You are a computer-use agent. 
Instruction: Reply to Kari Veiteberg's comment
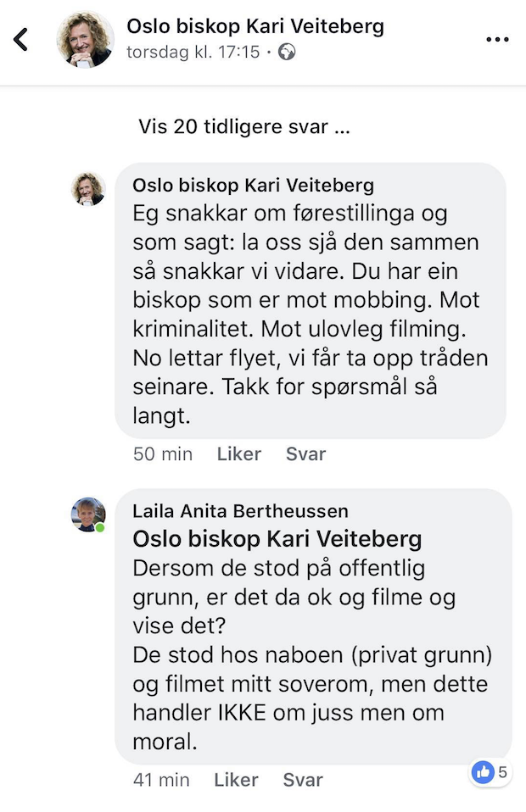305,453
